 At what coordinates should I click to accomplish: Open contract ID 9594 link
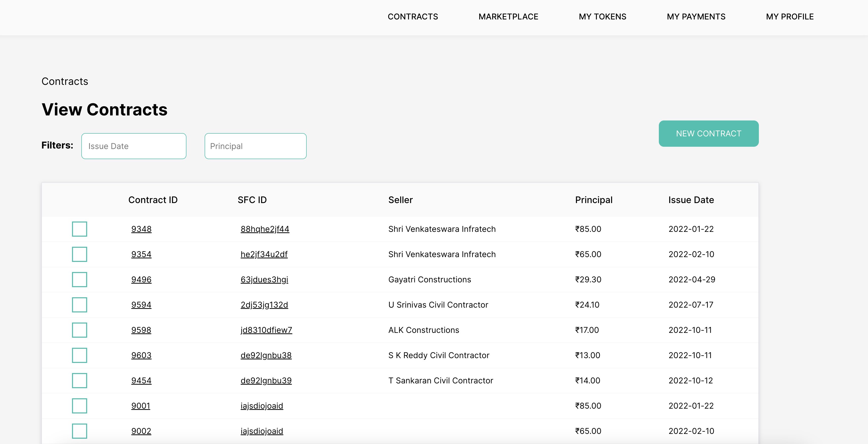point(141,305)
